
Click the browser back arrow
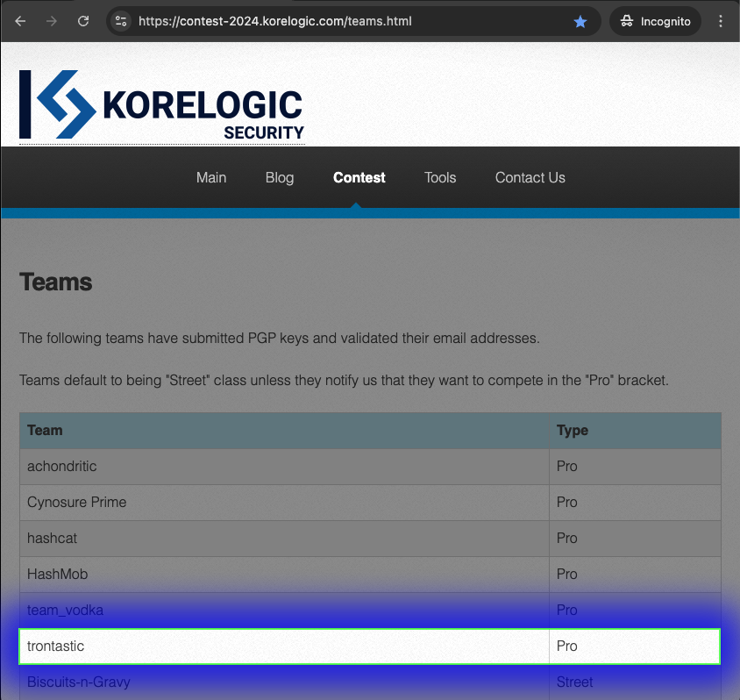coord(20,21)
